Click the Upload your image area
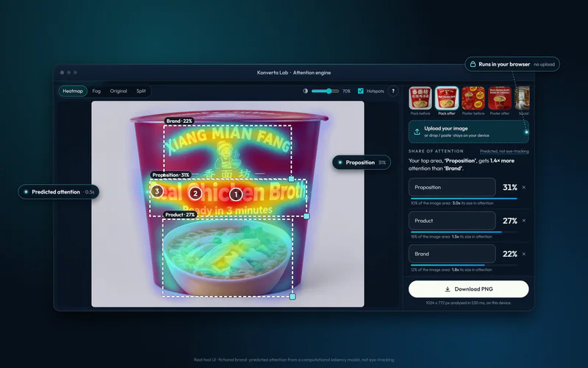Viewport: 588px width, 368px height. tap(469, 132)
